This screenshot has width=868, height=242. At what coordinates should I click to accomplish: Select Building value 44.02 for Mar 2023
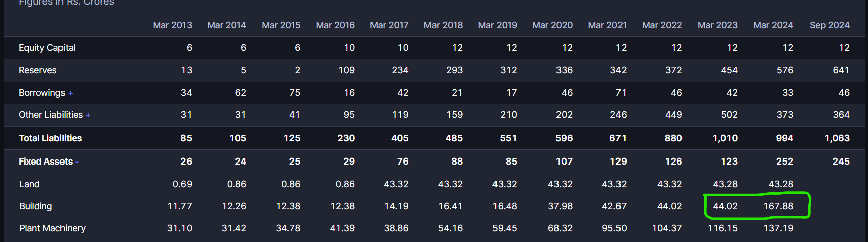point(725,206)
